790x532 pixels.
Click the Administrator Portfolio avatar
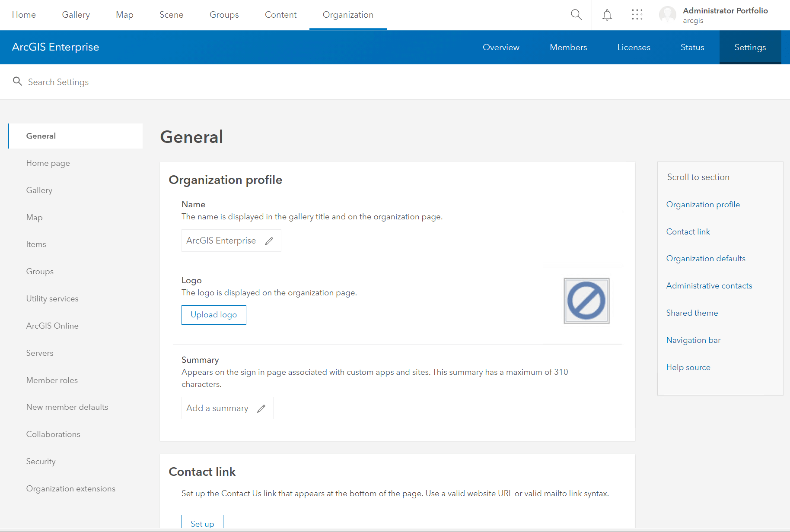[667, 15]
